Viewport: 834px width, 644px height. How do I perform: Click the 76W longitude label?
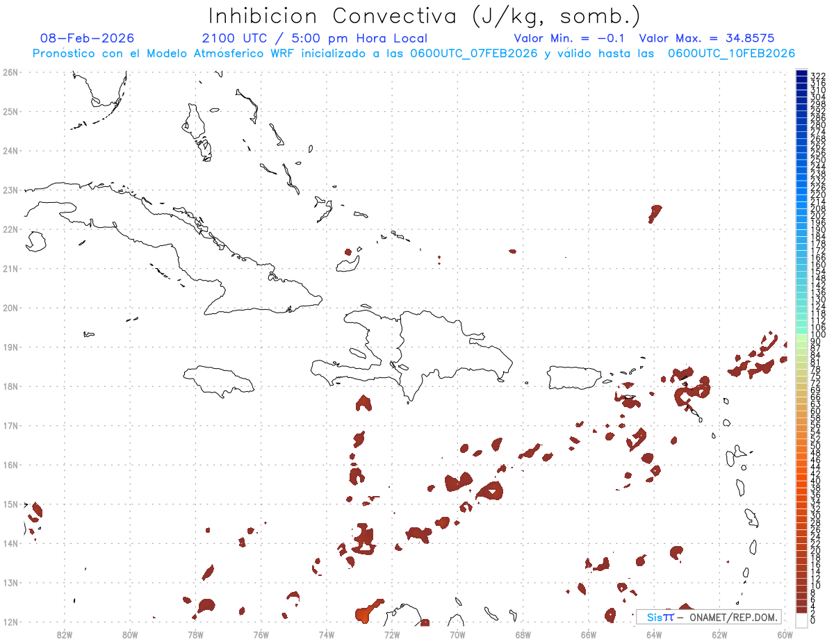point(261,634)
